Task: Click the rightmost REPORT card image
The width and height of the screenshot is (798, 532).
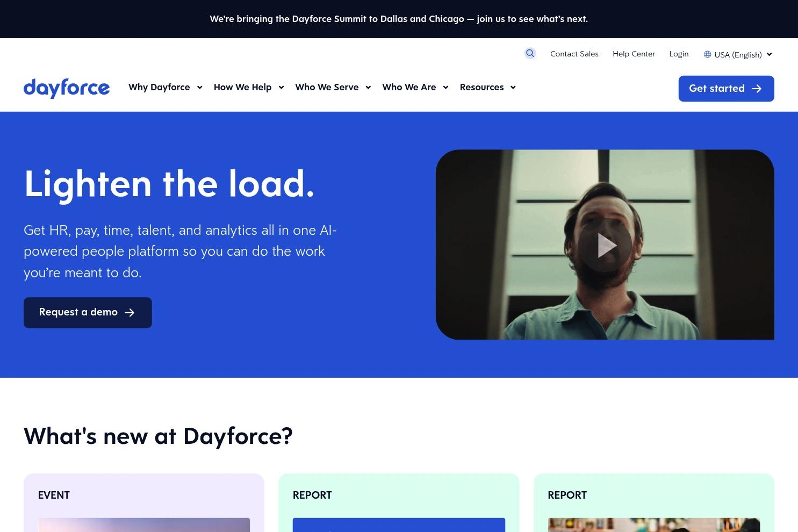Action: (653, 525)
